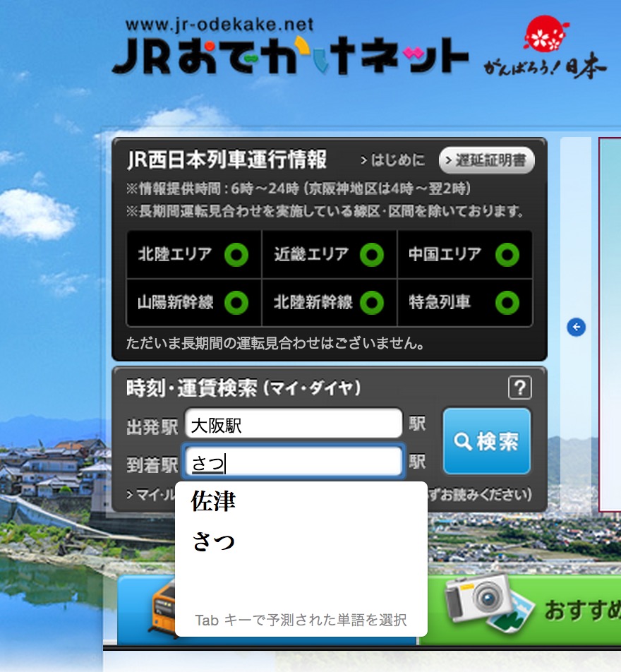Click the green status circle for 近畿エリア
This screenshot has height=672, width=621.
coord(372,255)
